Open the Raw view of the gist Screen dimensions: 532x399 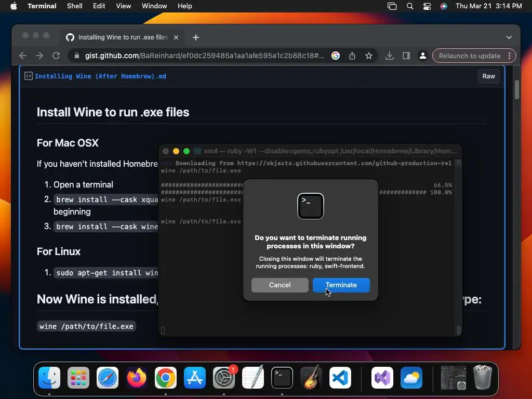[488, 76]
